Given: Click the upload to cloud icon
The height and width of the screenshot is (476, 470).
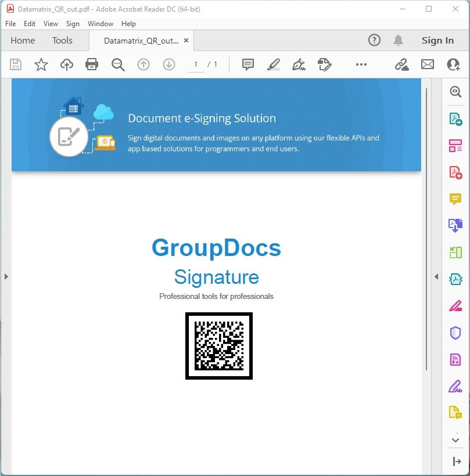Looking at the screenshot, I should click(67, 64).
